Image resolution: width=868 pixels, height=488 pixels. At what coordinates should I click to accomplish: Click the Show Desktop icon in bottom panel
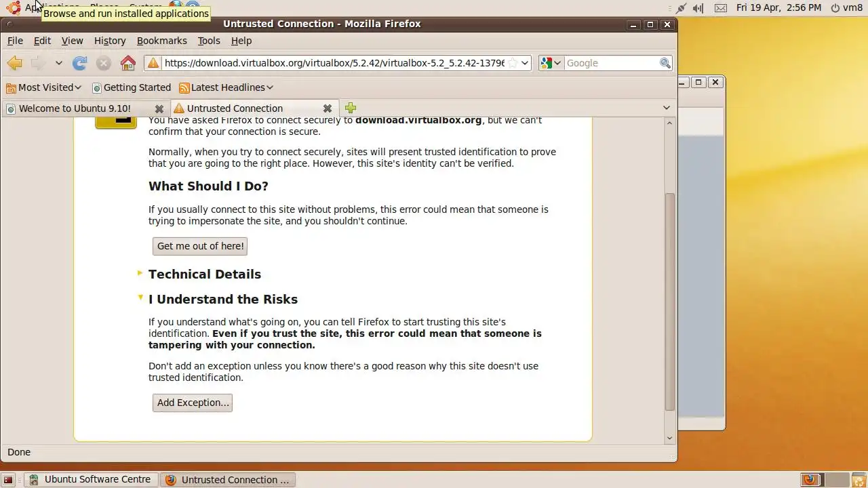pos(8,480)
